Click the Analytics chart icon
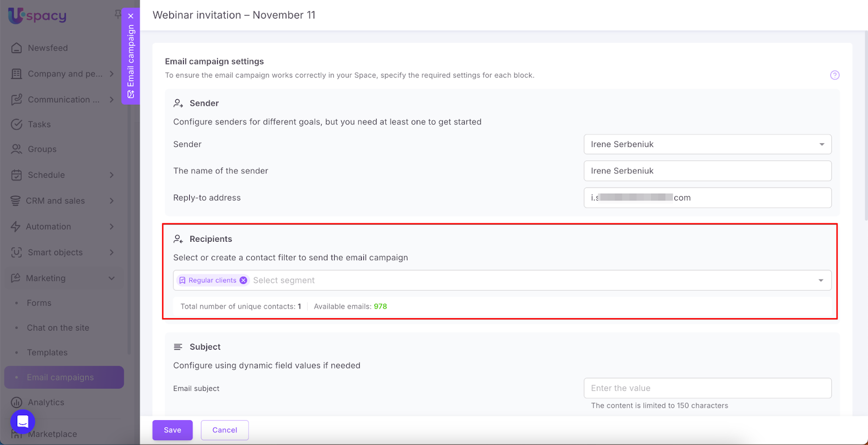Viewport: 868px width, 445px height. click(x=17, y=402)
